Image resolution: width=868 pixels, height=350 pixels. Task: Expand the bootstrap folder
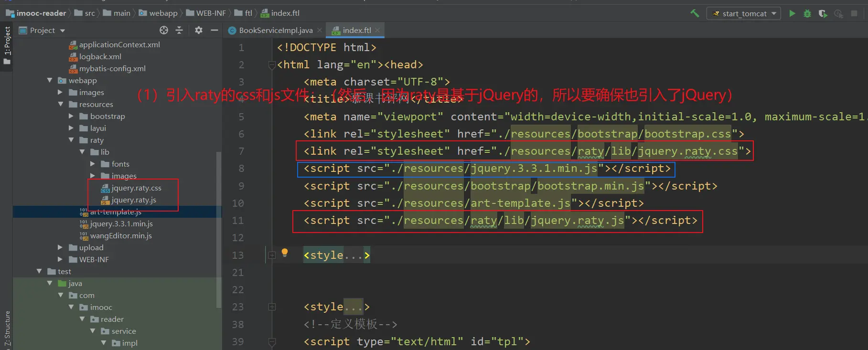point(71,116)
